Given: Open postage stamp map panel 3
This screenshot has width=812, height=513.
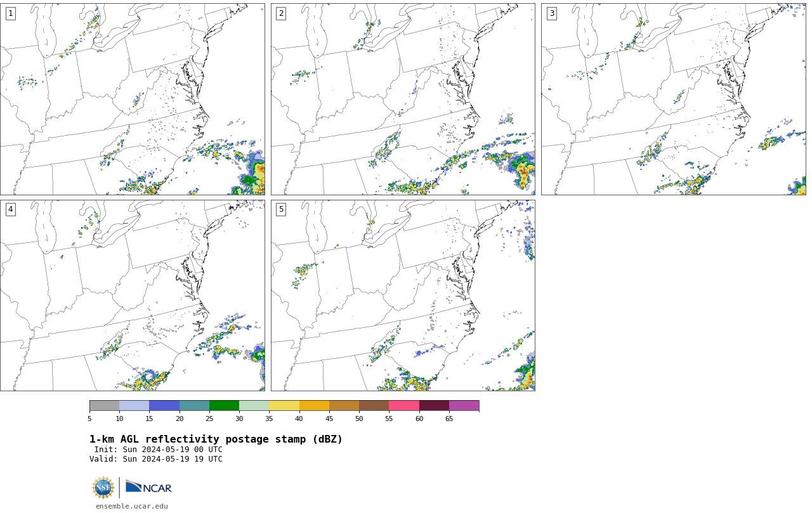Looking at the screenshot, I should pos(674,99).
